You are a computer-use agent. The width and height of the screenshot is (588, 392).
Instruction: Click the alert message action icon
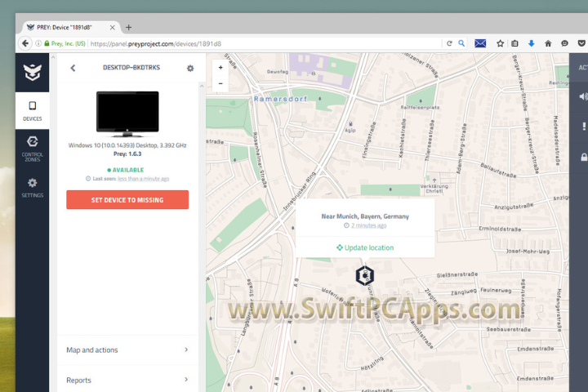point(583,127)
